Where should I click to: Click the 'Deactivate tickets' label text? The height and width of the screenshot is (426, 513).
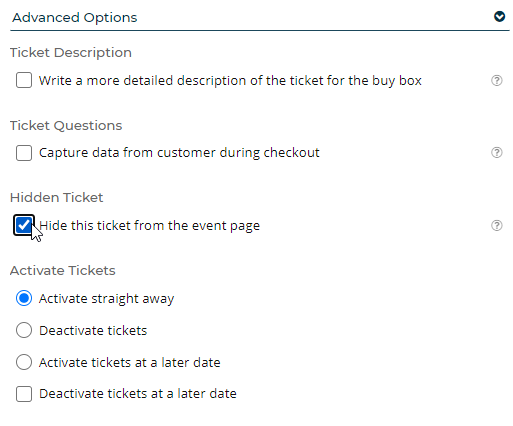coord(93,330)
